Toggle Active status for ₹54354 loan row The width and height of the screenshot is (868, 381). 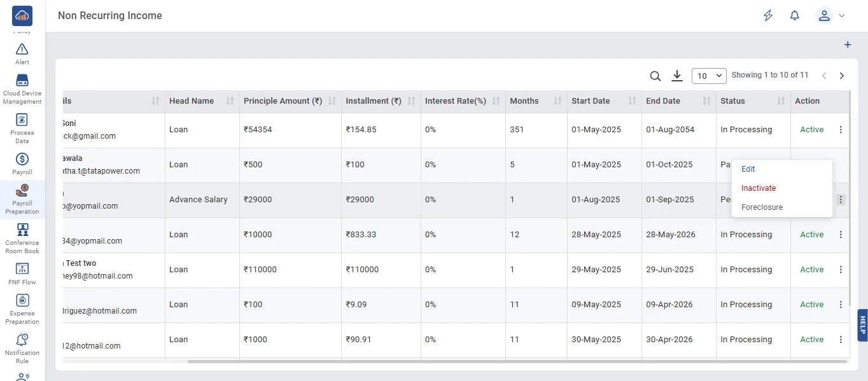[x=811, y=130]
